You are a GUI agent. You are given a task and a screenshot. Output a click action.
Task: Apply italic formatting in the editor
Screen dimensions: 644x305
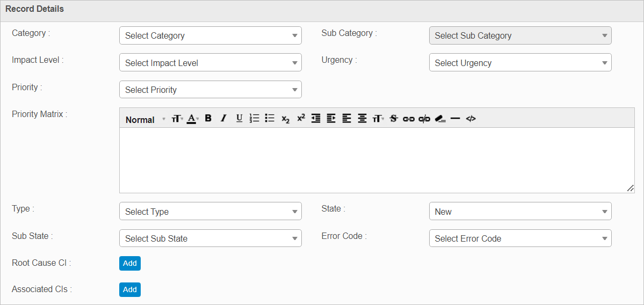tap(224, 119)
